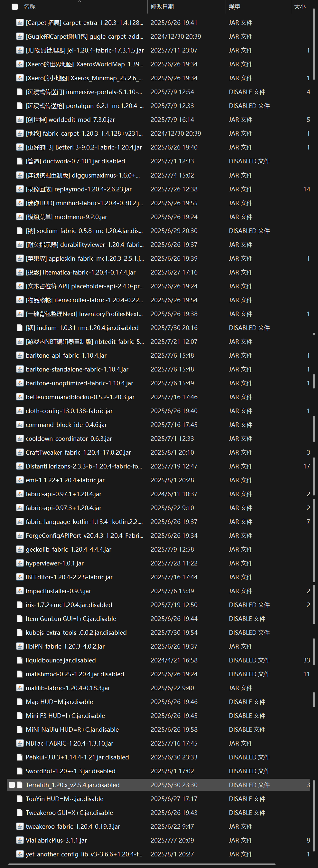Click the jar icon of carpet-extra-1.20.3 file
This screenshot has height=868, width=318.
tap(20, 23)
